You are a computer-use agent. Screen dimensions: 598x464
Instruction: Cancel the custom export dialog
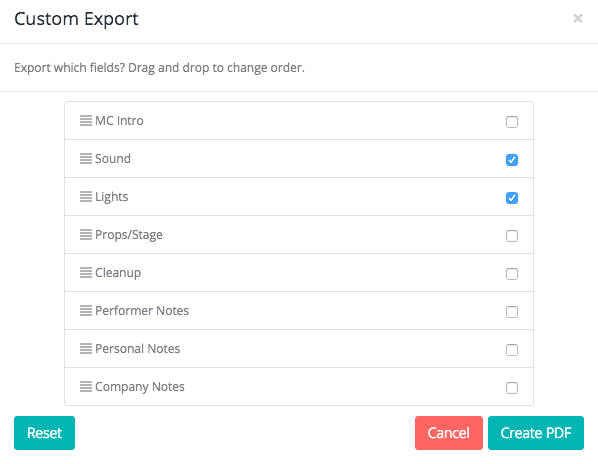tap(449, 433)
